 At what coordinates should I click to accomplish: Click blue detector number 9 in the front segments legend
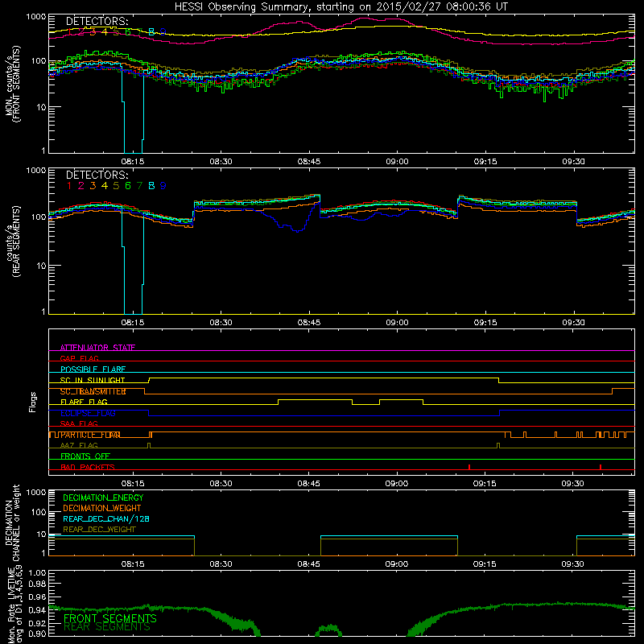coord(163,32)
